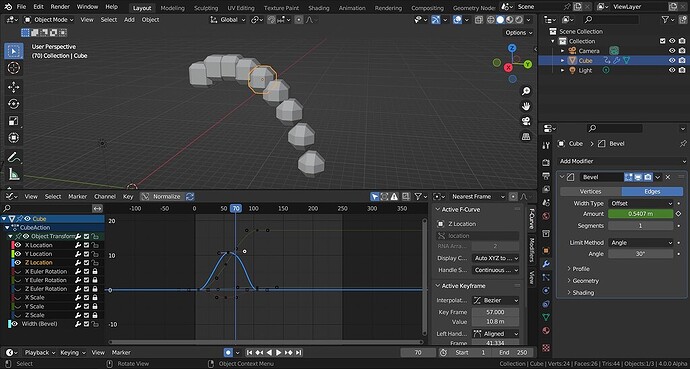The height and width of the screenshot is (369, 690).
Task: Open the Interpolation Bezier dropdown
Action: pyautogui.click(x=495, y=300)
